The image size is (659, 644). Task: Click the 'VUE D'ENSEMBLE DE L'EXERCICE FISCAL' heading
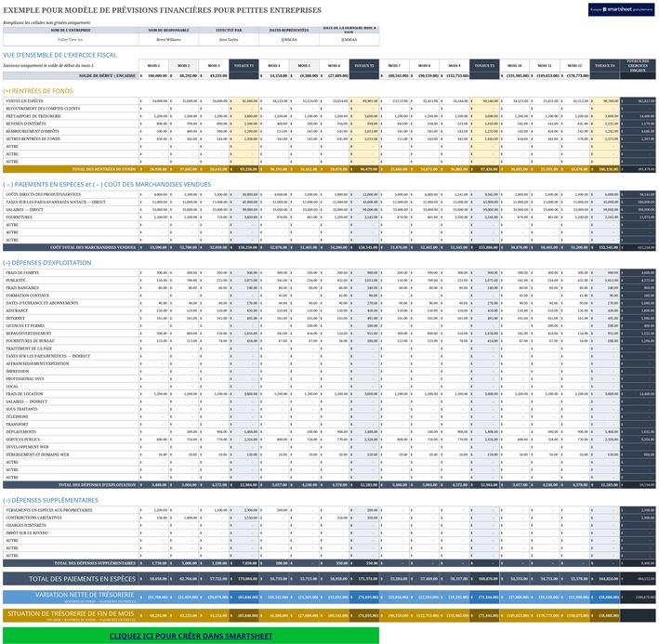coord(59,55)
